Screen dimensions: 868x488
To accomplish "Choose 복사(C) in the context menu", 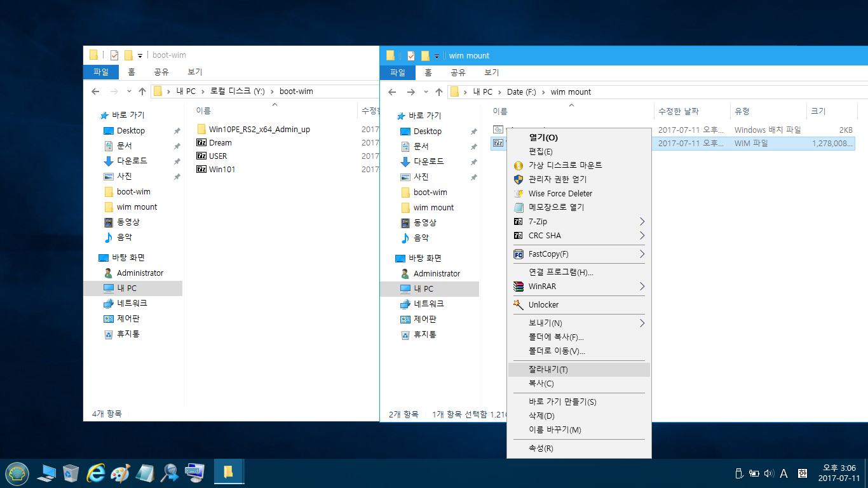I will point(579,383).
